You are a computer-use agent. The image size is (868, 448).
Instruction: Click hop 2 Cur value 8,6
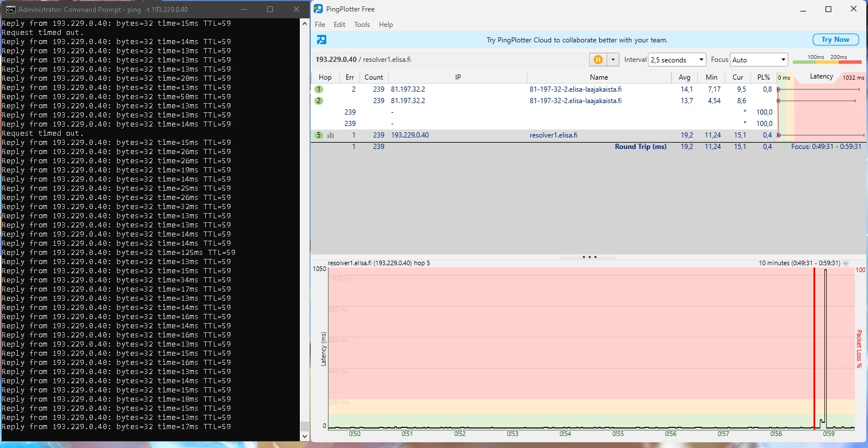[741, 101]
